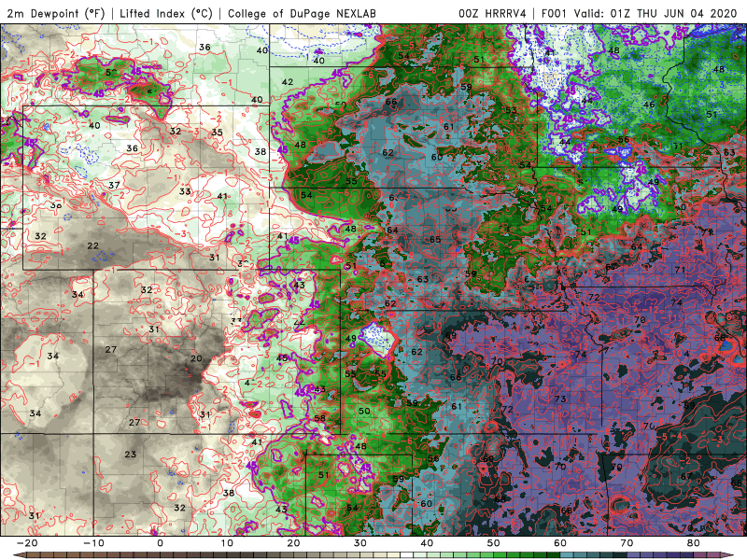Click the '35' dewpoint value on the map
The height and width of the screenshot is (560, 747).
(x=217, y=133)
